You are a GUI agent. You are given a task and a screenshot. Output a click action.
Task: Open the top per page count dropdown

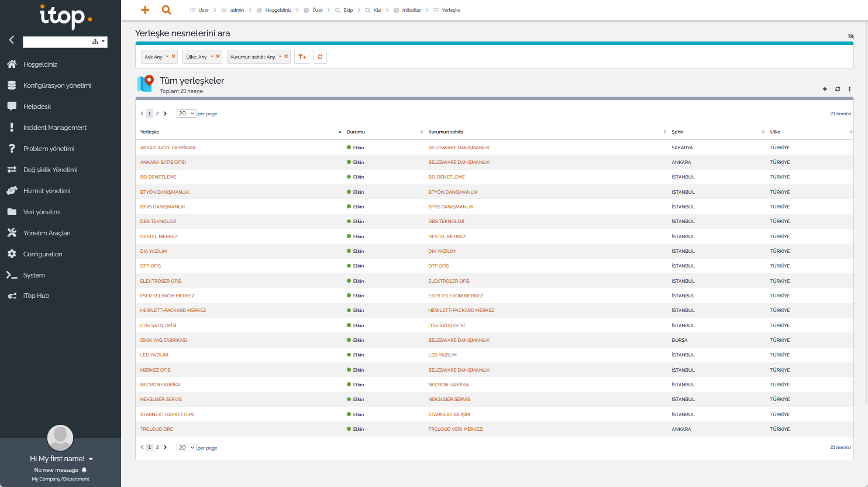coord(187,114)
